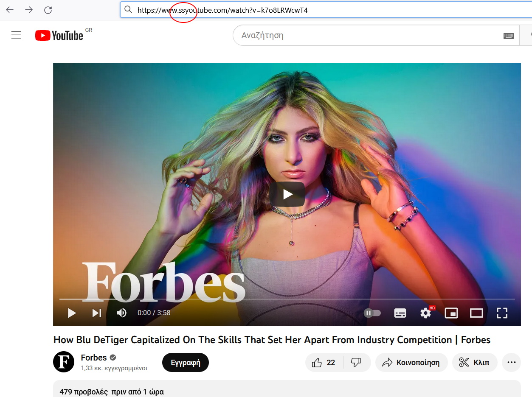Screen dimensions: 532x397
Task: Open the Forbes channel name link
Action: point(94,358)
